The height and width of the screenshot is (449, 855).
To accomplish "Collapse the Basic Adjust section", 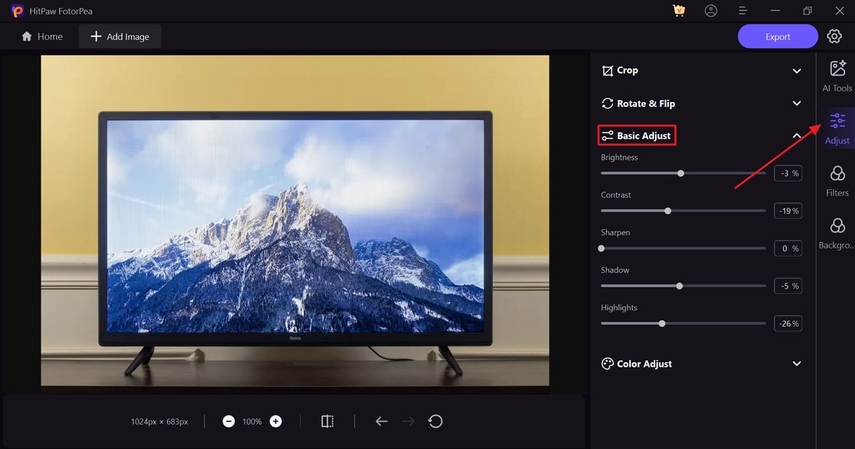I will pos(796,135).
